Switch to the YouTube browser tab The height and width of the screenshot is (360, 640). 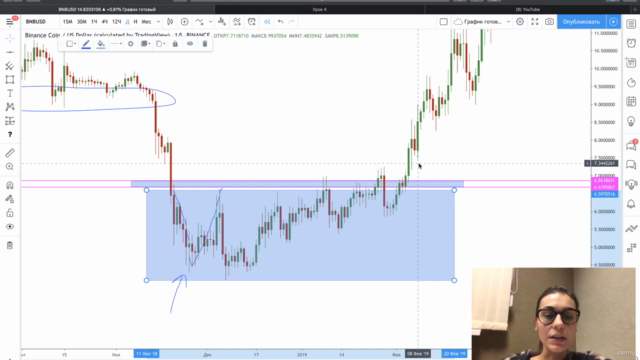[x=528, y=9]
